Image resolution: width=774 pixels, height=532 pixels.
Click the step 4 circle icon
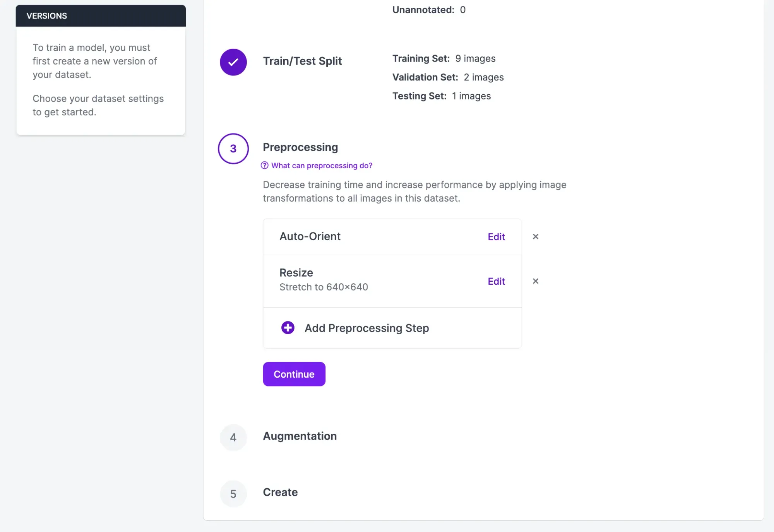(x=233, y=437)
